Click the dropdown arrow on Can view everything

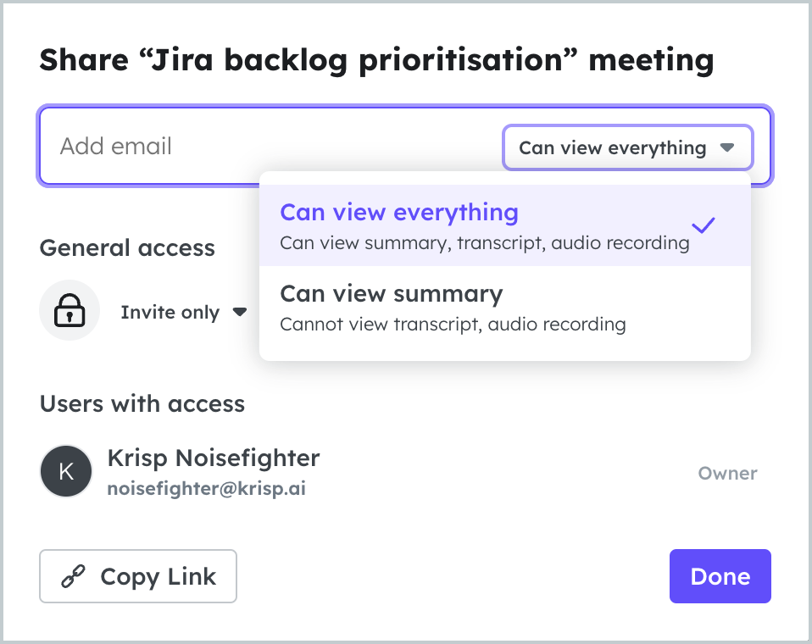[x=727, y=147]
